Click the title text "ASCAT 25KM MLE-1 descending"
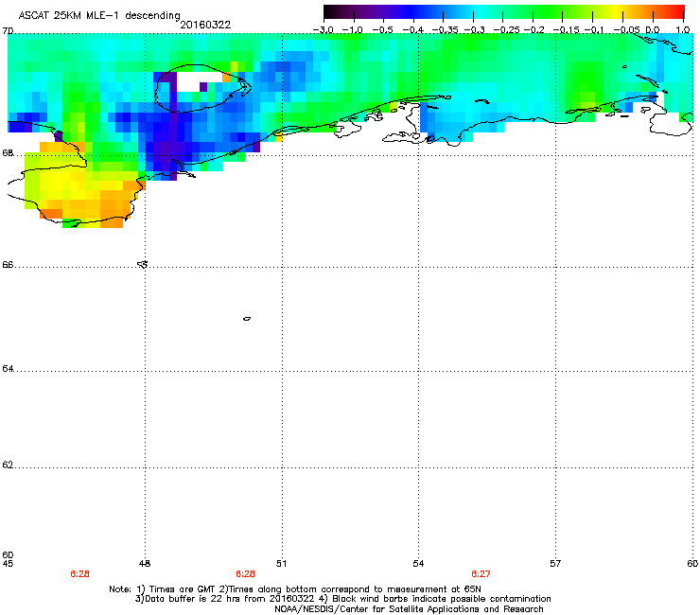This screenshot has height=615, width=700. (x=99, y=15)
